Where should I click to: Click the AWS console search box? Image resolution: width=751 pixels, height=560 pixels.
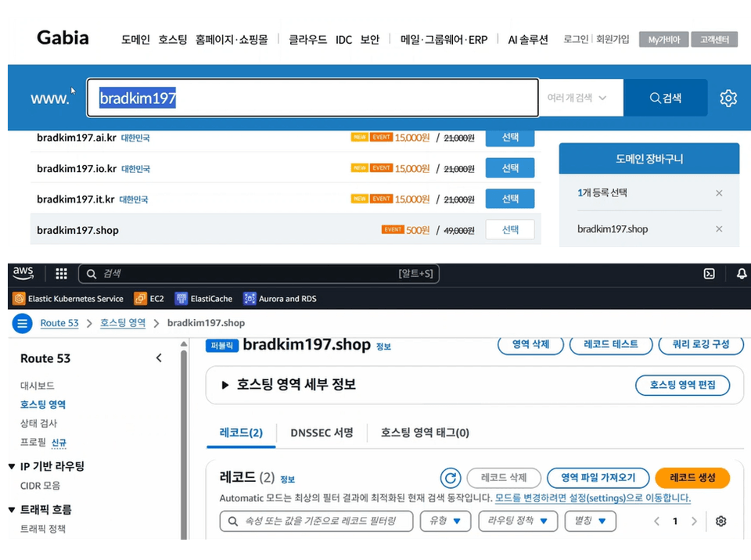259,274
